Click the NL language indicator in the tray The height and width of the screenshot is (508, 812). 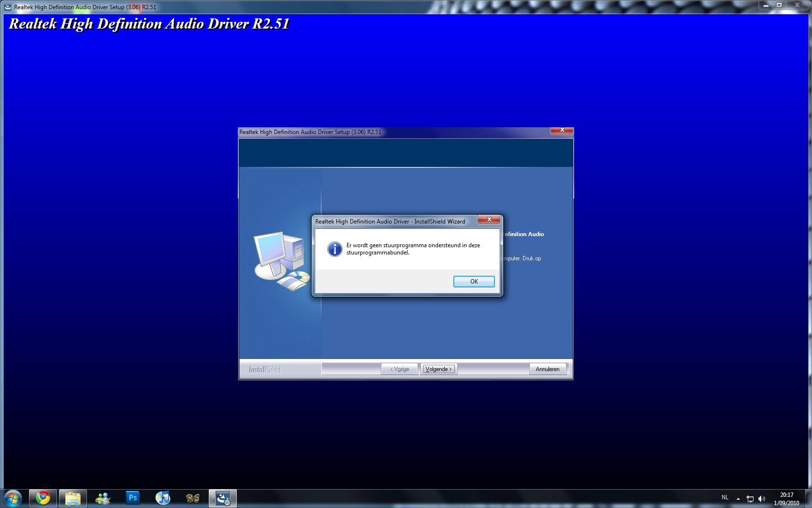point(725,497)
